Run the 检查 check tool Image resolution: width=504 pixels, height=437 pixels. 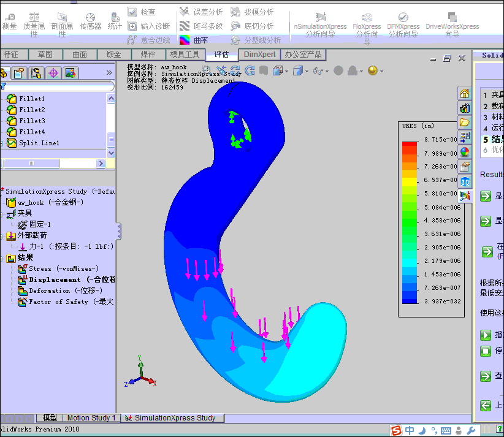(142, 12)
